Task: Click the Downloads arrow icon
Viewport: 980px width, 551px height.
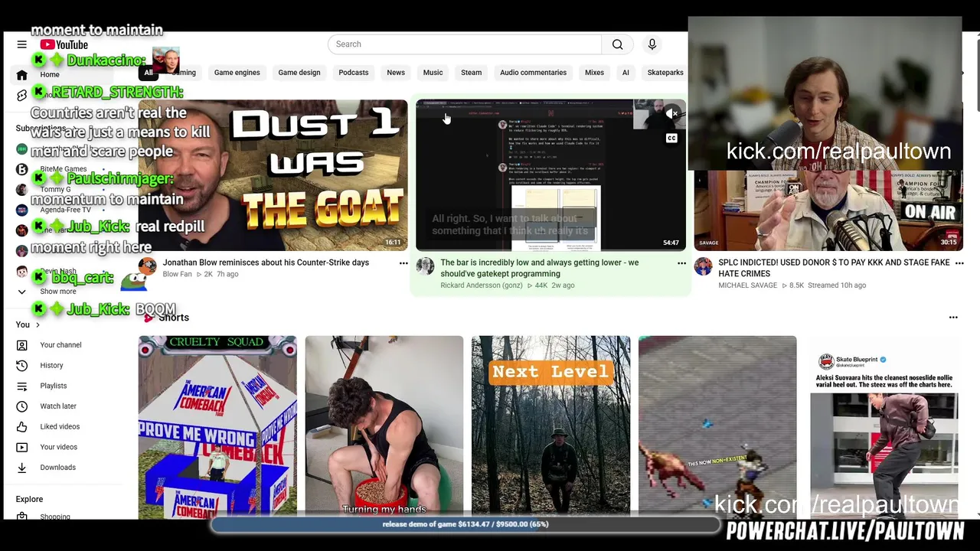Action: tap(21, 468)
